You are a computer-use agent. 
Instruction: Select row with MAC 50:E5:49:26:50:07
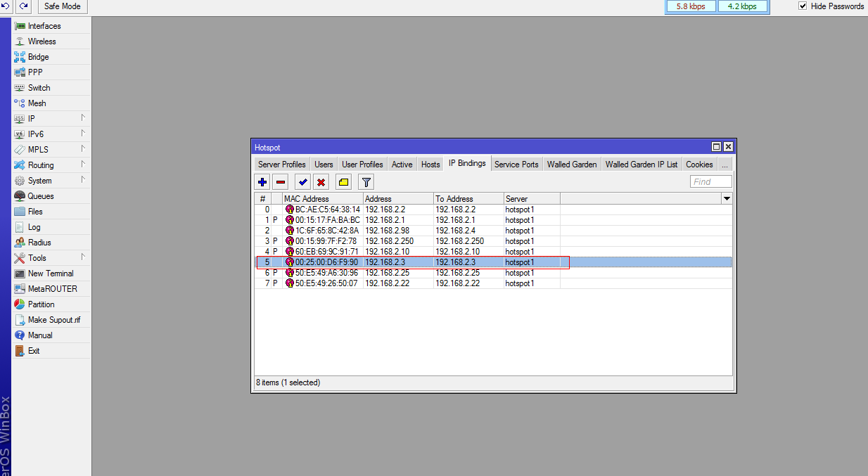tap(494, 283)
